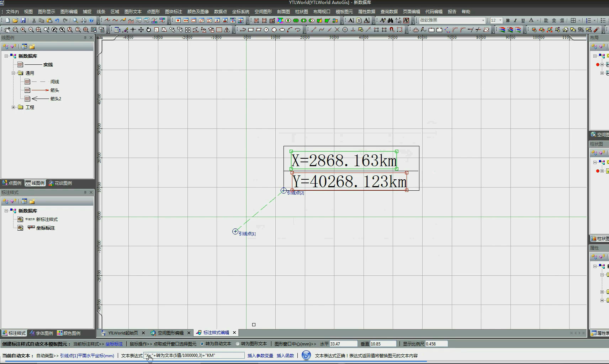Click the Cut scissors icon
The width and height of the screenshot is (609, 364).
tap(34, 21)
